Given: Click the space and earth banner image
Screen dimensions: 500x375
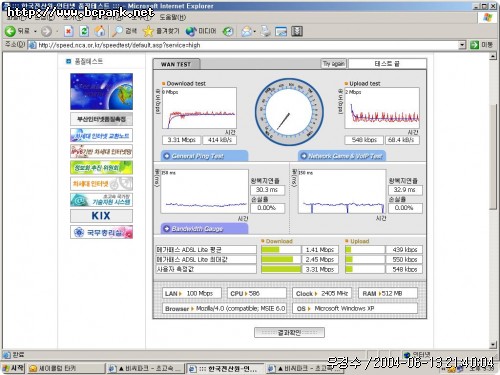Looking at the screenshot, I should point(101,92).
